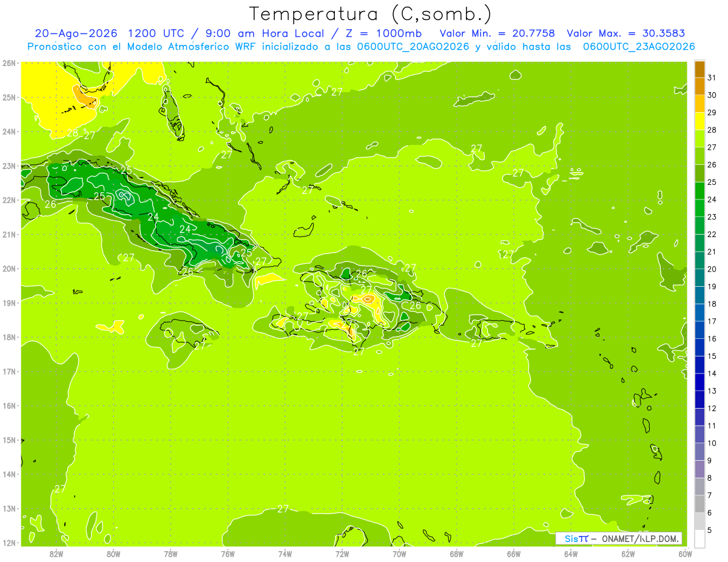
Task: Click the legend value 10
Action: [x=712, y=443]
